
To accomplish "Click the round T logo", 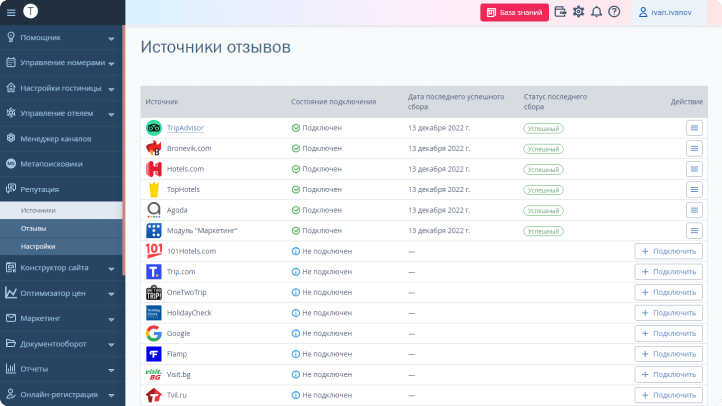I will pos(30,11).
